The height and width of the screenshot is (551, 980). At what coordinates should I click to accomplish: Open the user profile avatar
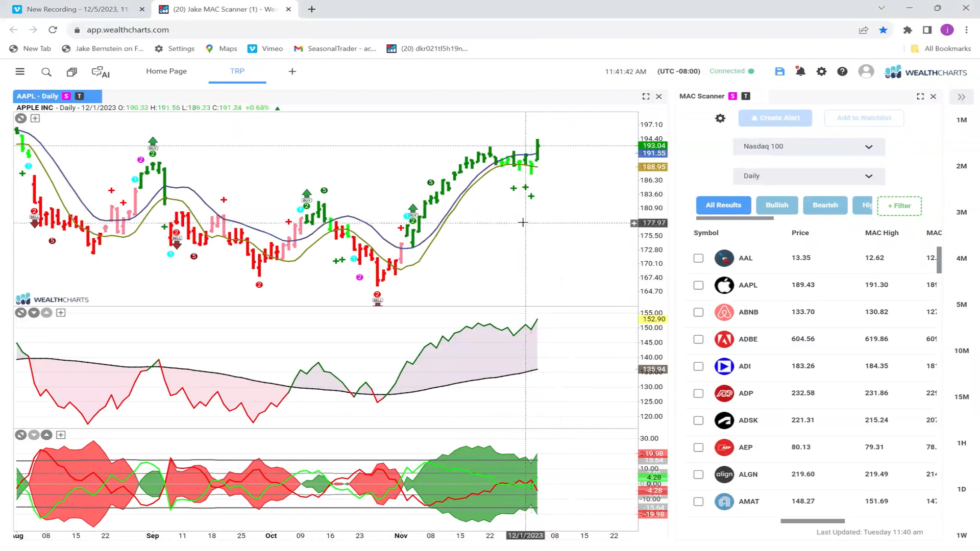click(x=866, y=71)
